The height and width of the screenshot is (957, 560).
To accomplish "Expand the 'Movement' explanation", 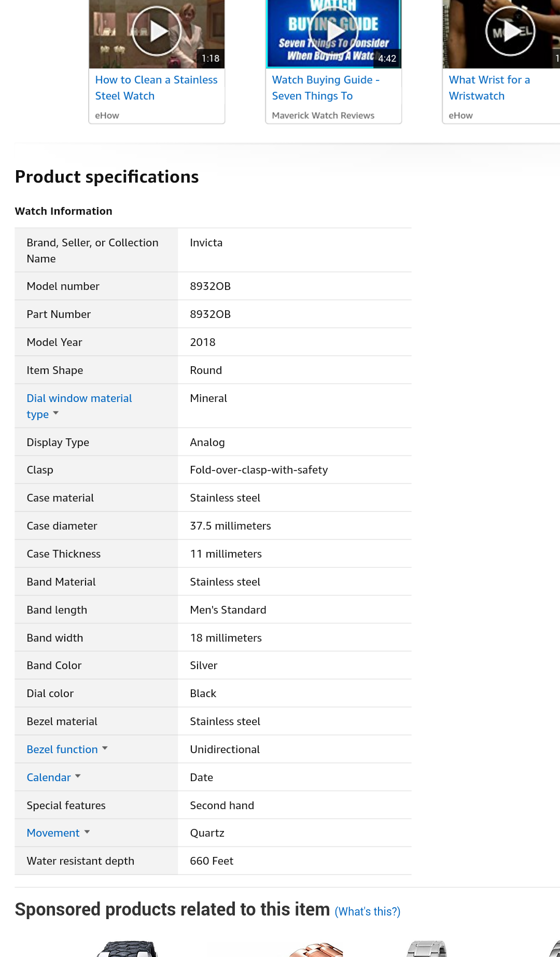I will [x=53, y=833].
